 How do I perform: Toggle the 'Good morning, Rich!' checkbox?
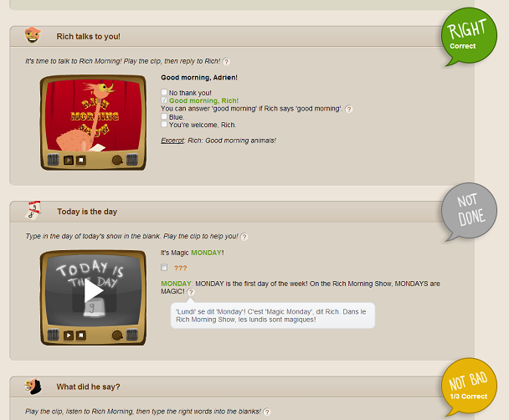tap(164, 100)
